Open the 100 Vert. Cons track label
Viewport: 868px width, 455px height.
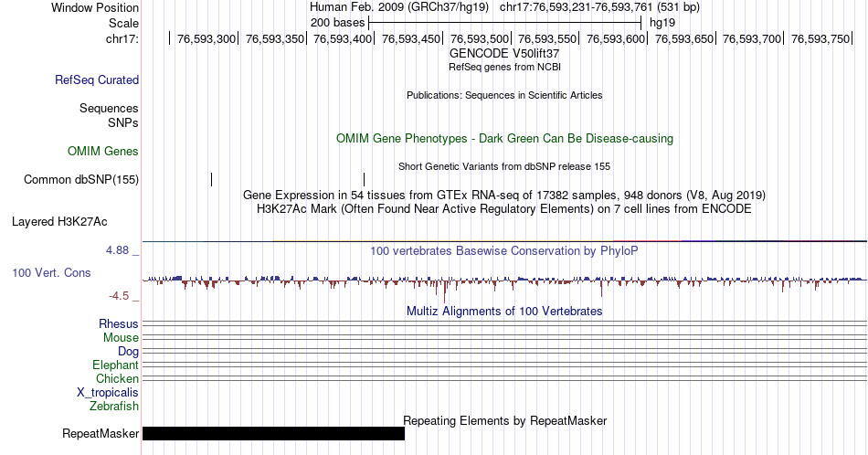tap(51, 272)
